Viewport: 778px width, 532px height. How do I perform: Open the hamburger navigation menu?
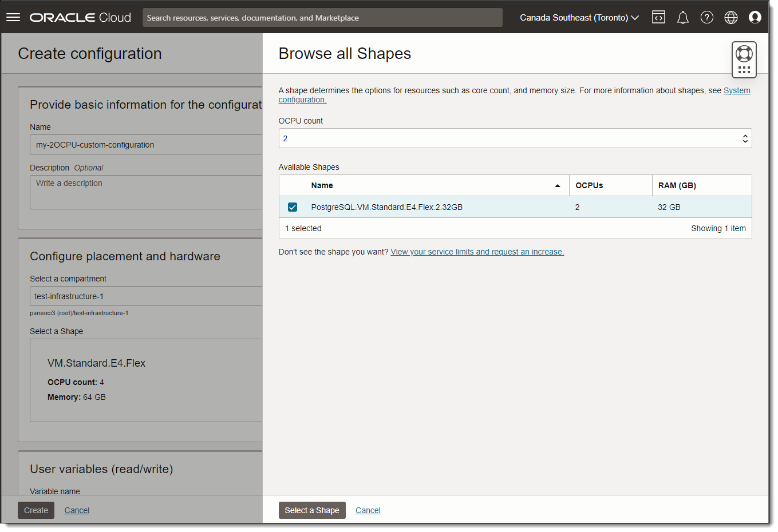[x=13, y=17]
